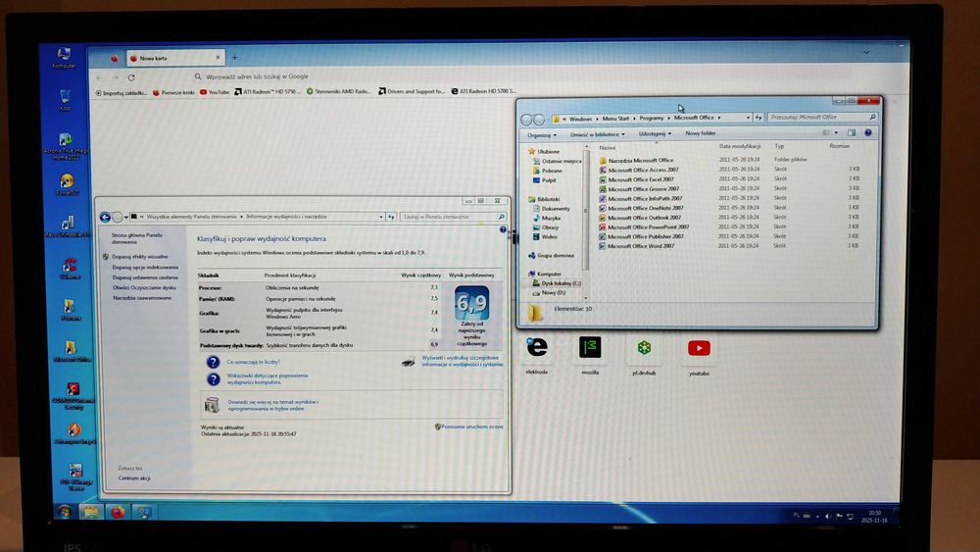The image size is (980, 552).
Task: Click the Przeszukaj: Microsoft Office search box
Action: pyautogui.click(x=821, y=117)
